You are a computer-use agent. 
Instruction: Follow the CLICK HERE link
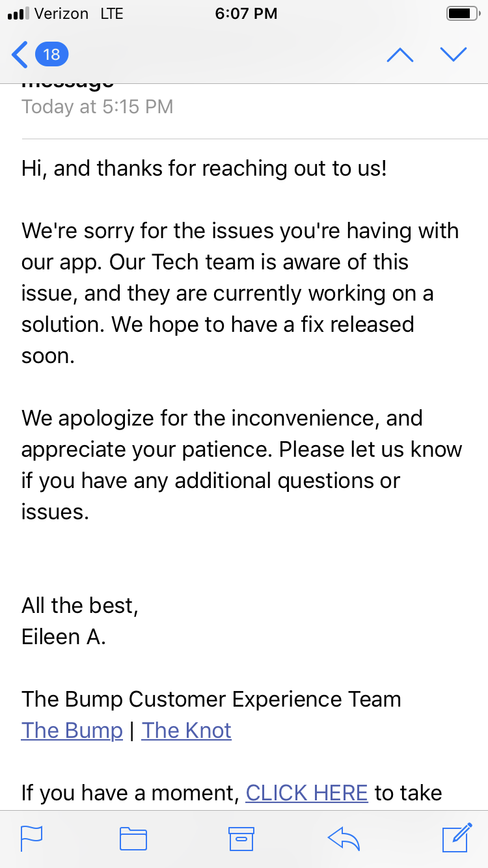[x=306, y=793]
